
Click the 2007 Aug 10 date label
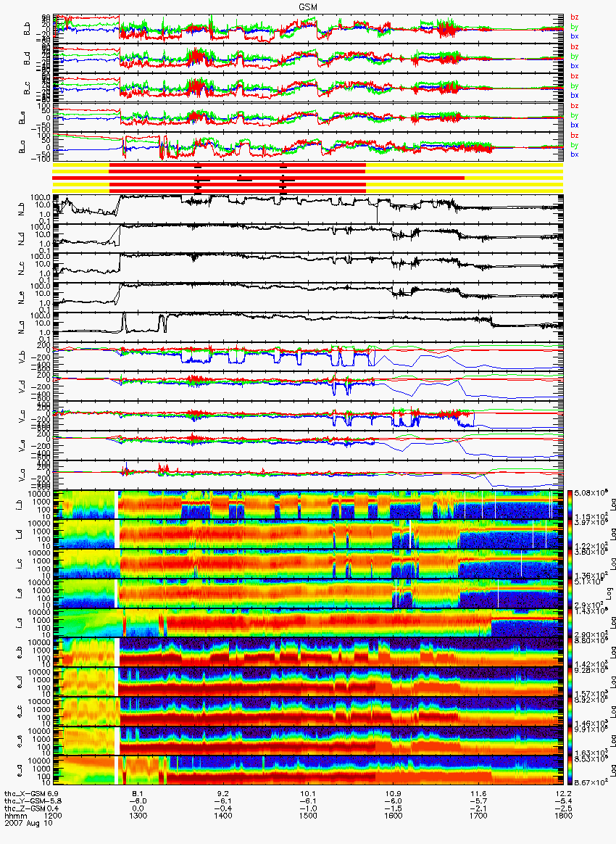[28, 822]
